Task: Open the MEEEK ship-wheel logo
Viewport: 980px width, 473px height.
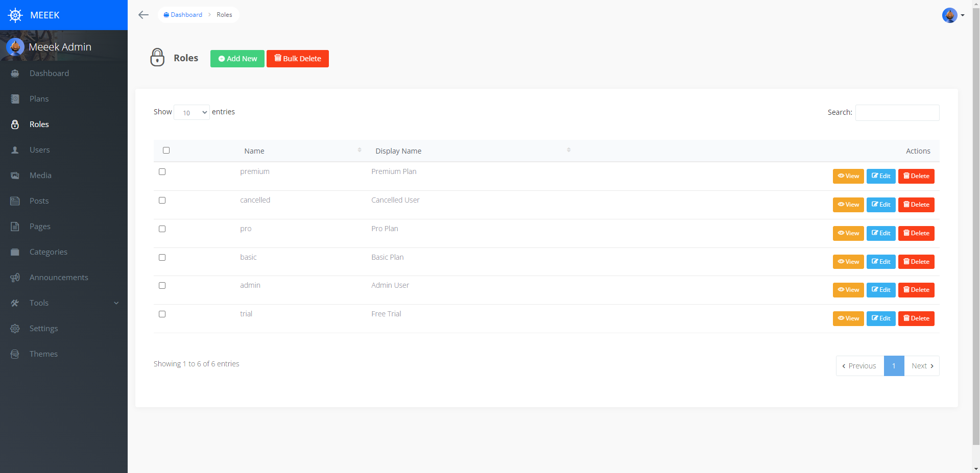Action: 15,15
